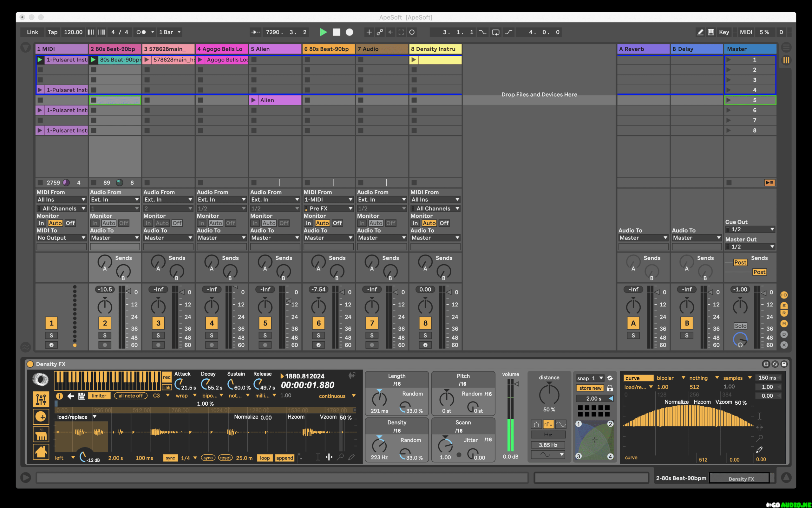Click the metronome circles icon
The width and height of the screenshot is (812, 508).
click(x=141, y=32)
